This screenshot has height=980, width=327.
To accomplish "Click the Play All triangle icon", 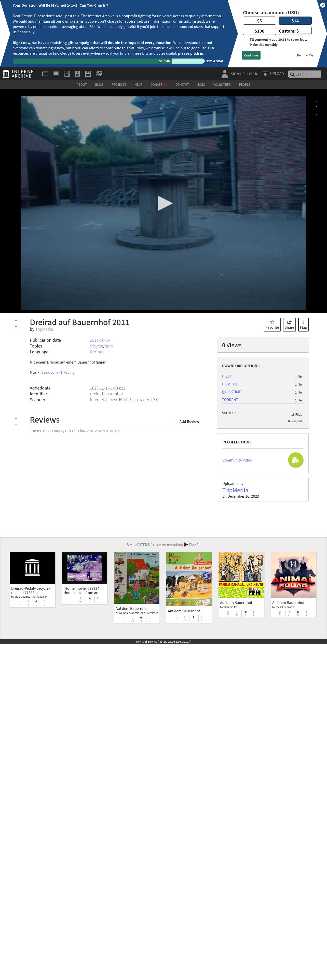I will [x=186, y=544].
